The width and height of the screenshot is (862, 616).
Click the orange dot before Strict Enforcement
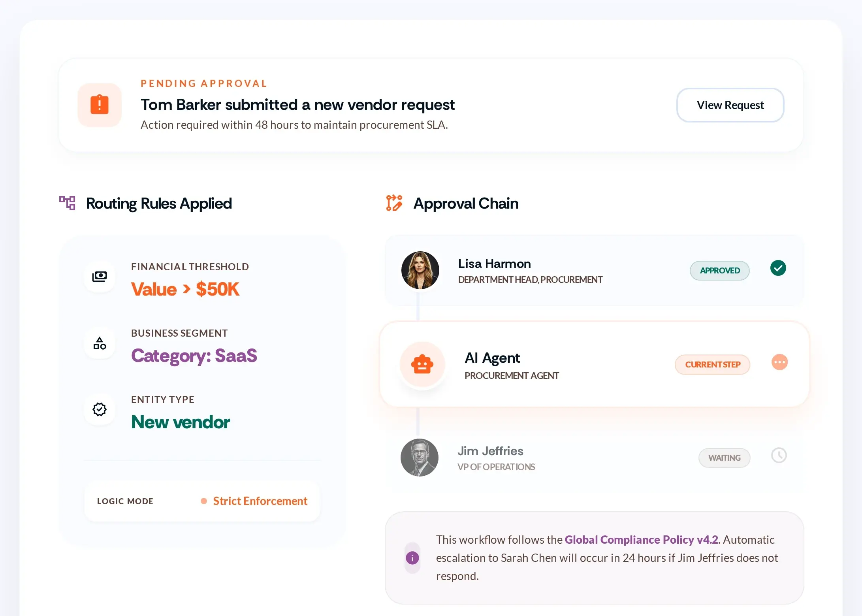click(204, 501)
